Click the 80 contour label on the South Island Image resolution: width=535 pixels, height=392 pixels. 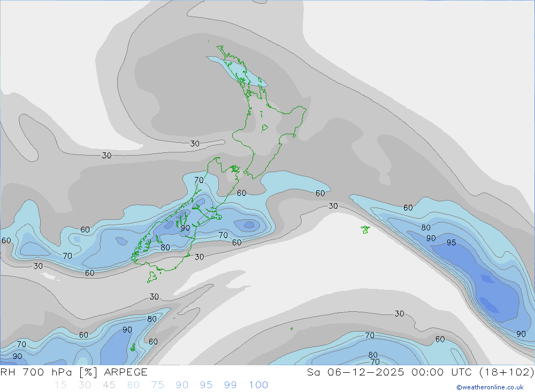coord(165,248)
